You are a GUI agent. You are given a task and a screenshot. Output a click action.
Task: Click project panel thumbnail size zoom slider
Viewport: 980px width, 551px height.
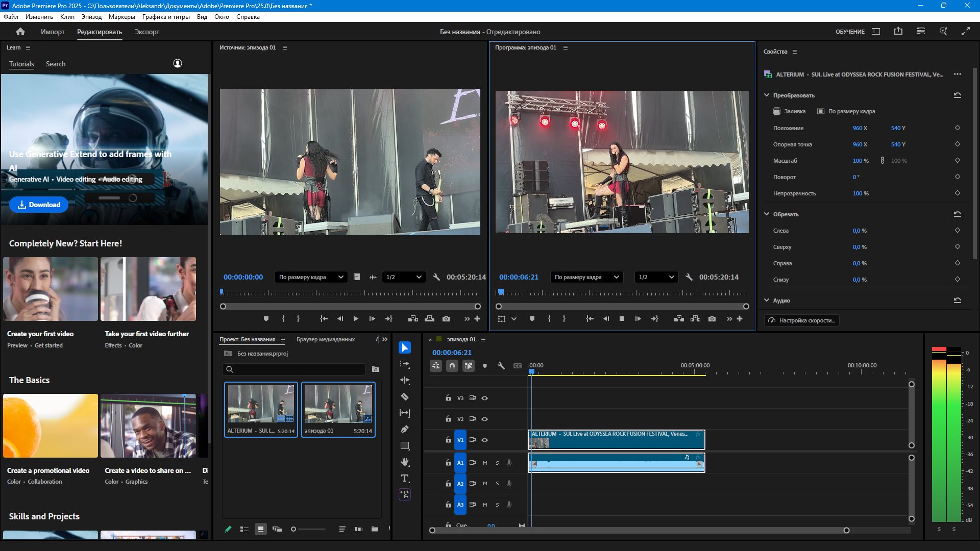[x=293, y=529]
